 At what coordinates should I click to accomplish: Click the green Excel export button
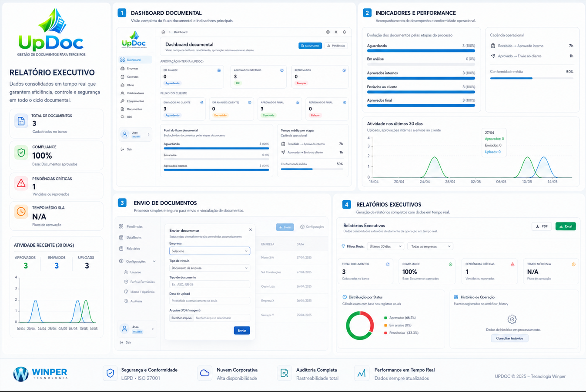click(566, 226)
